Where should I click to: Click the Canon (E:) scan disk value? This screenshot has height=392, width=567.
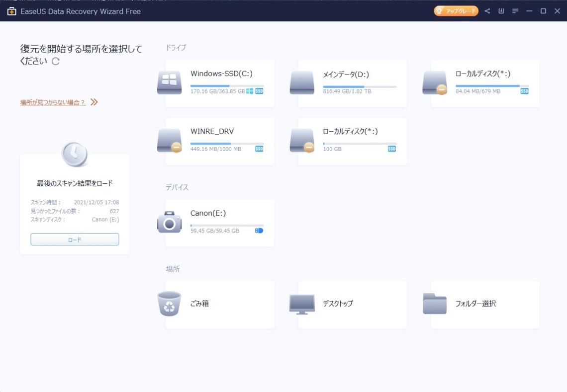tap(105, 219)
